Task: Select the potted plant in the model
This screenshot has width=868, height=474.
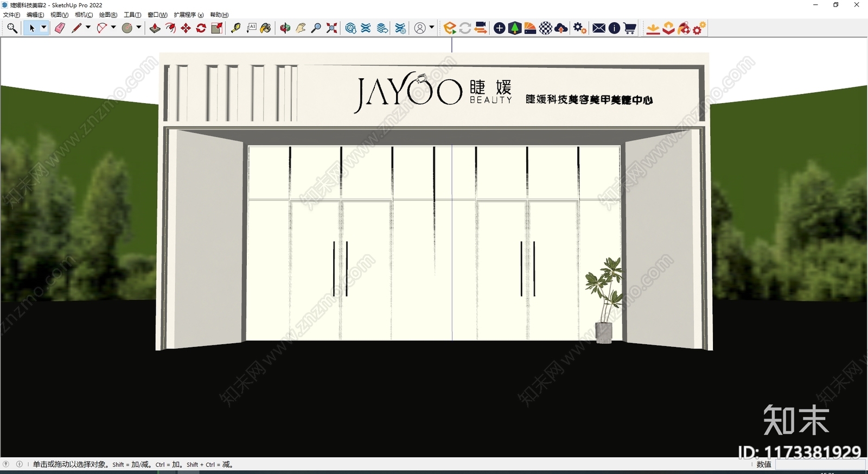Action: pyautogui.click(x=604, y=300)
